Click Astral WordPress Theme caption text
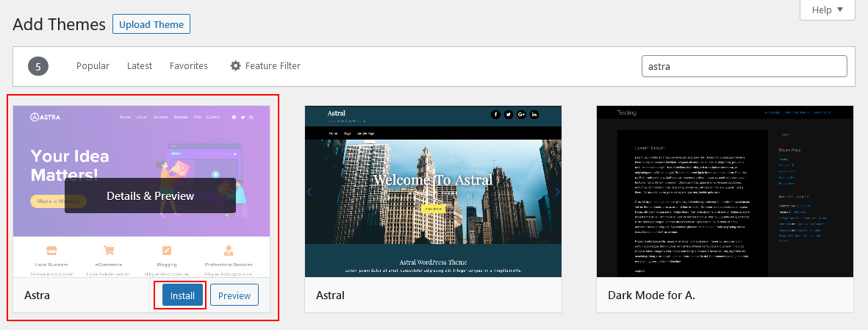 click(433, 262)
